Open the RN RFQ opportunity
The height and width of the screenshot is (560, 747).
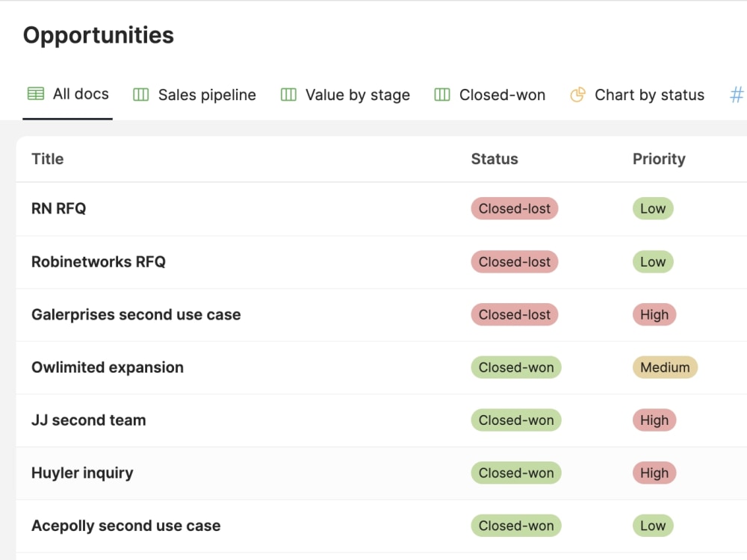[58, 208]
